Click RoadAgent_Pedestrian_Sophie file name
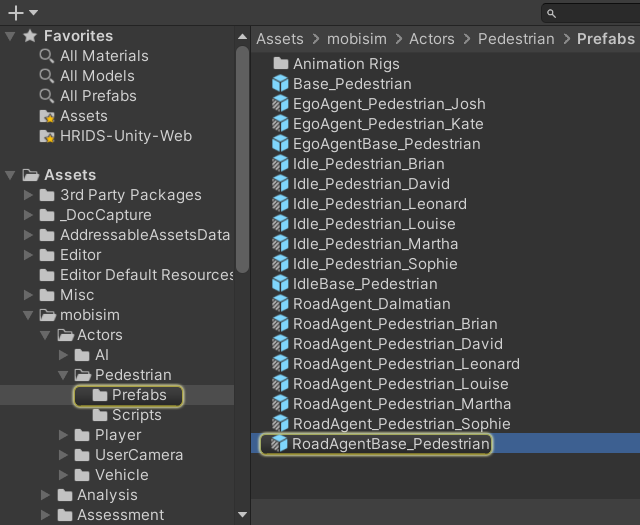 tap(402, 424)
